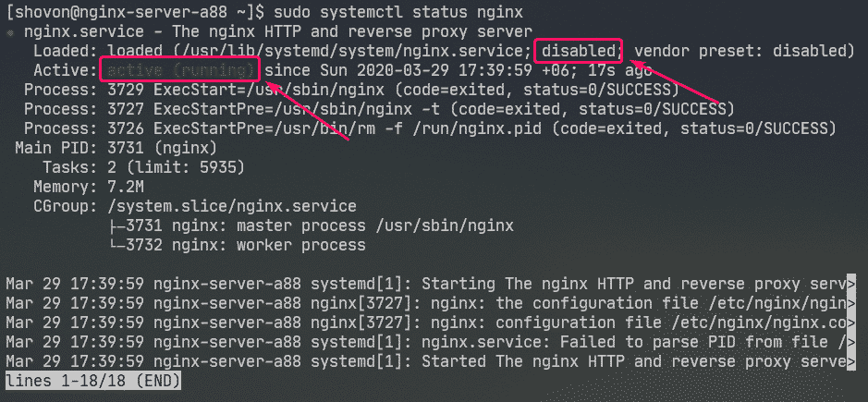Click the red-boxed "disabled" enablement state
868x402 pixels.
pos(581,49)
